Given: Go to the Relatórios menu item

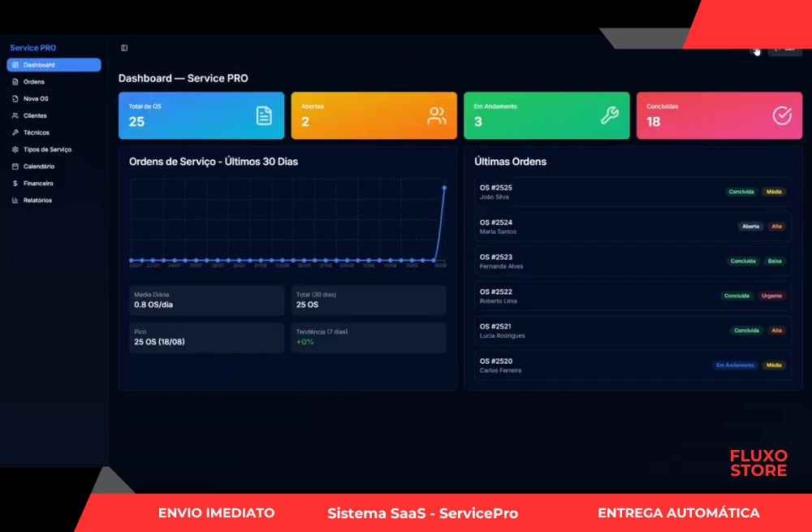Looking at the screenshot, I should click(37, 201).
